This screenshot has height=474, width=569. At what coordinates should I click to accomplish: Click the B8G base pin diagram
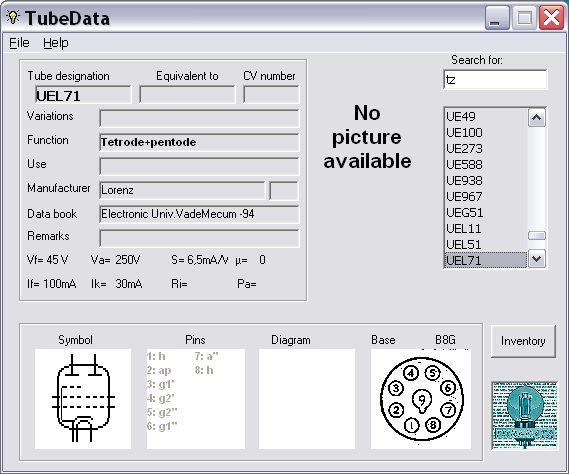click(421, 399)
